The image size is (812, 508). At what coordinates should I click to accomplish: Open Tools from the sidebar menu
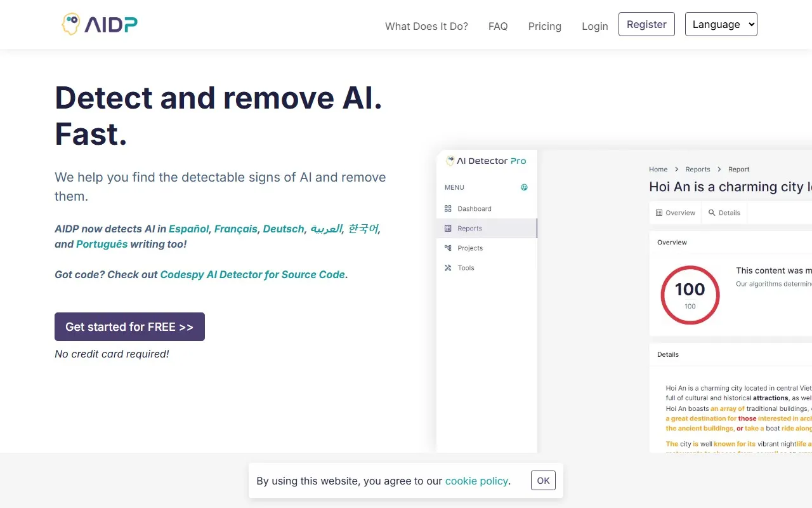click(466, 267)
